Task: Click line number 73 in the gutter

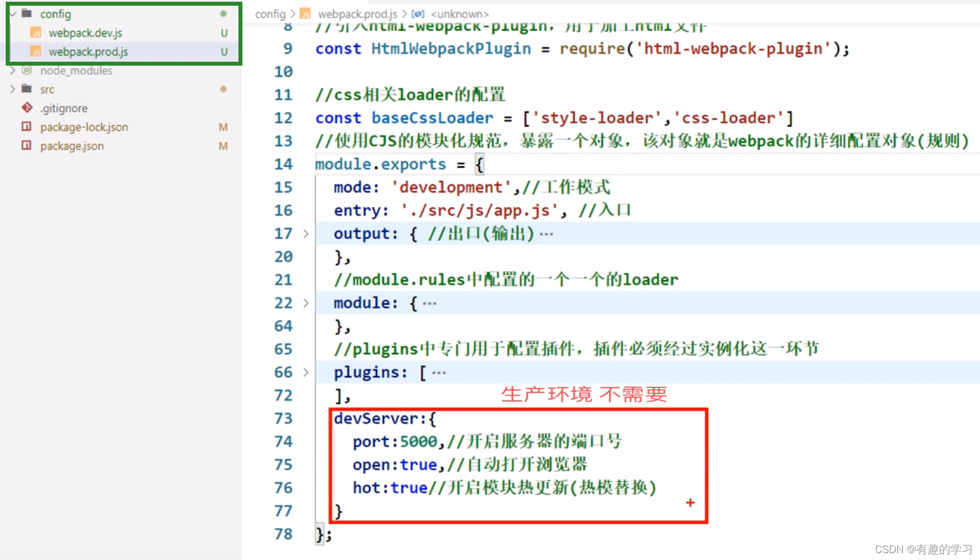Action: point(284,418)
